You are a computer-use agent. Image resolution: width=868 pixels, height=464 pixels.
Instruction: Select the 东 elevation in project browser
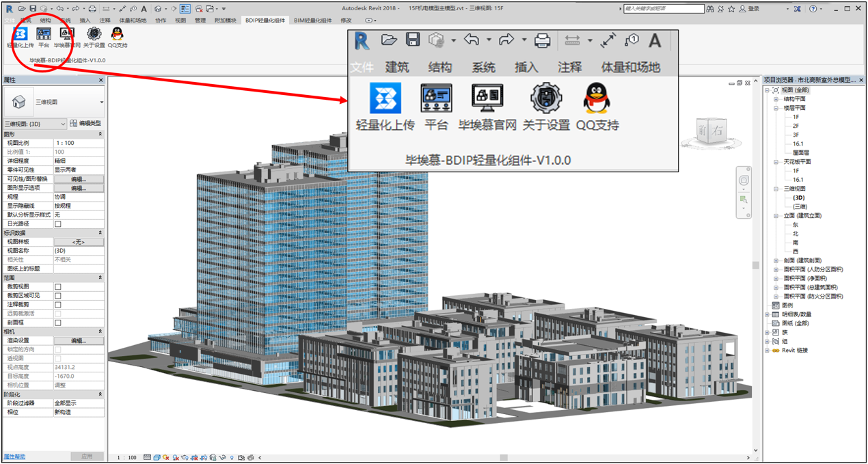pos(796,224)
